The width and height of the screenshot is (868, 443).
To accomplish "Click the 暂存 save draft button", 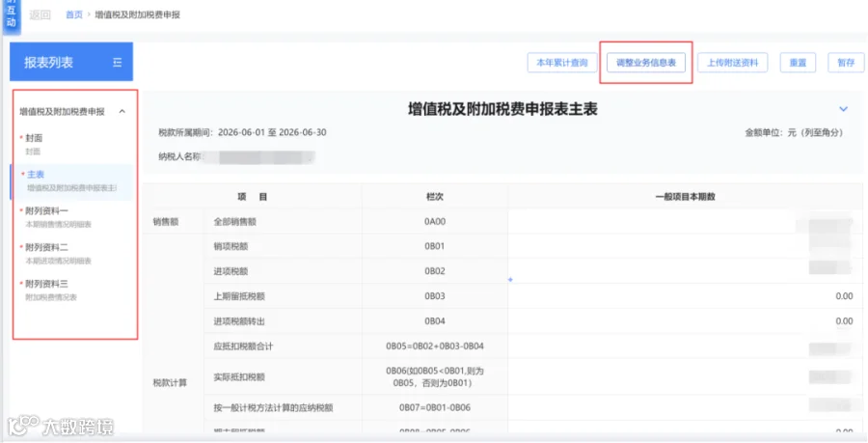I will [846, 63].
